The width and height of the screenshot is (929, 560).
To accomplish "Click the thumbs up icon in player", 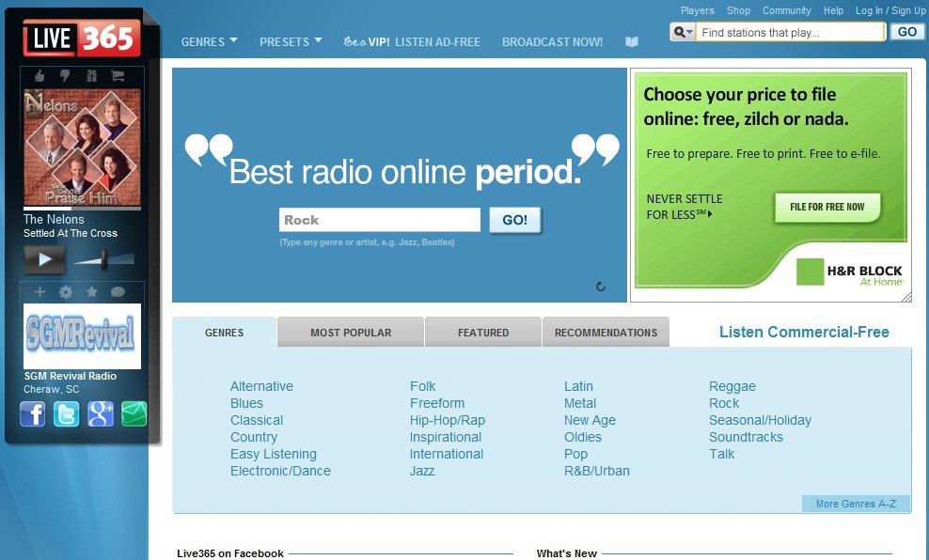I will point(39,76).
